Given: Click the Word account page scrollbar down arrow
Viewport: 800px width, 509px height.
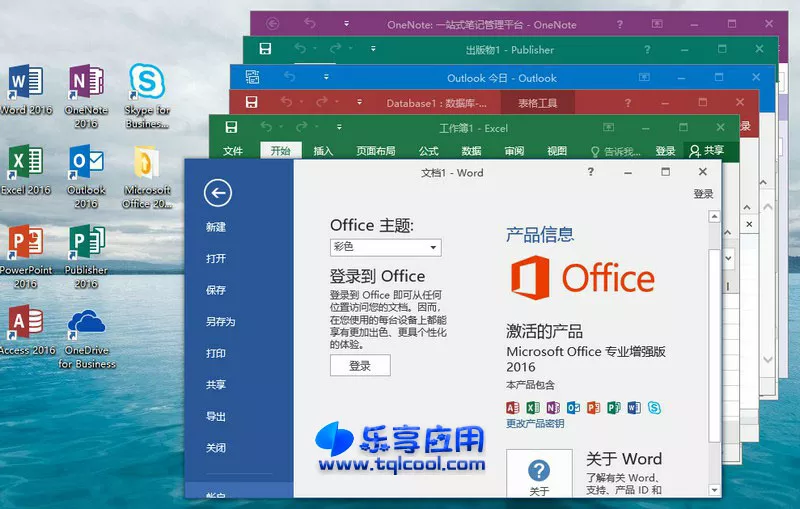Looking at the screenshot, I should pos(714,490).
